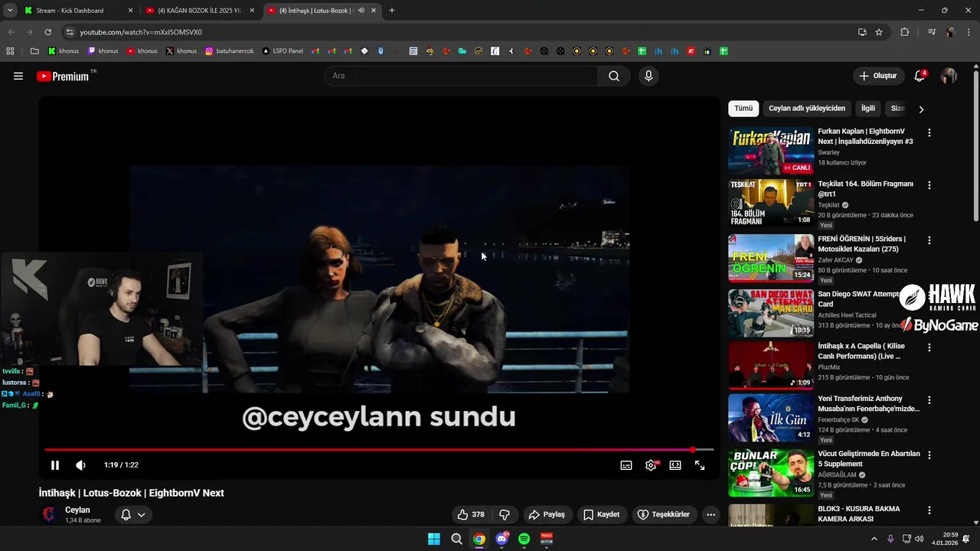Start voice search with the microphone
This screenshot has height=551, width=980.
(648, 76)
